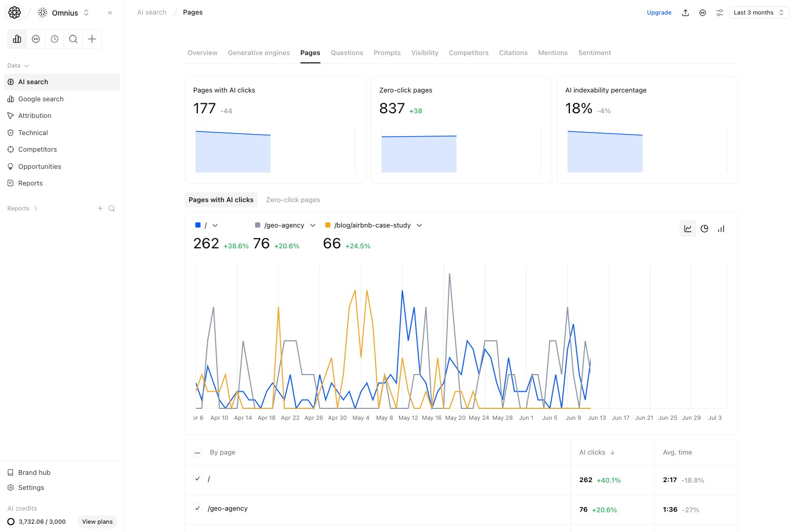
Task: Click the AI credits usage ring indicator
Action: (11, 522)
